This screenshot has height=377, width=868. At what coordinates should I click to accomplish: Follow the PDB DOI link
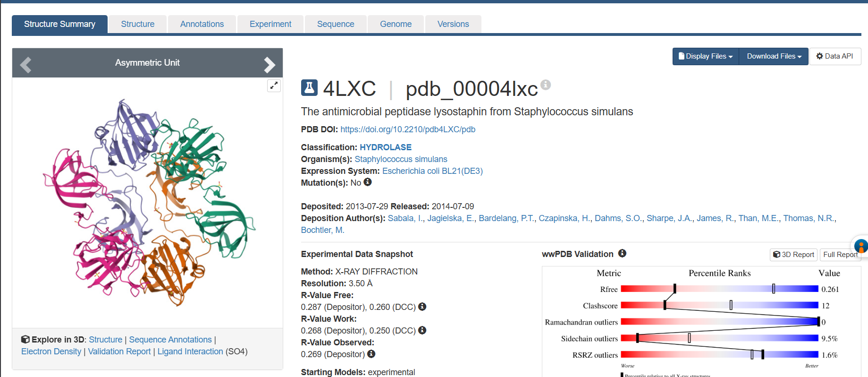(x=408, y=129)
